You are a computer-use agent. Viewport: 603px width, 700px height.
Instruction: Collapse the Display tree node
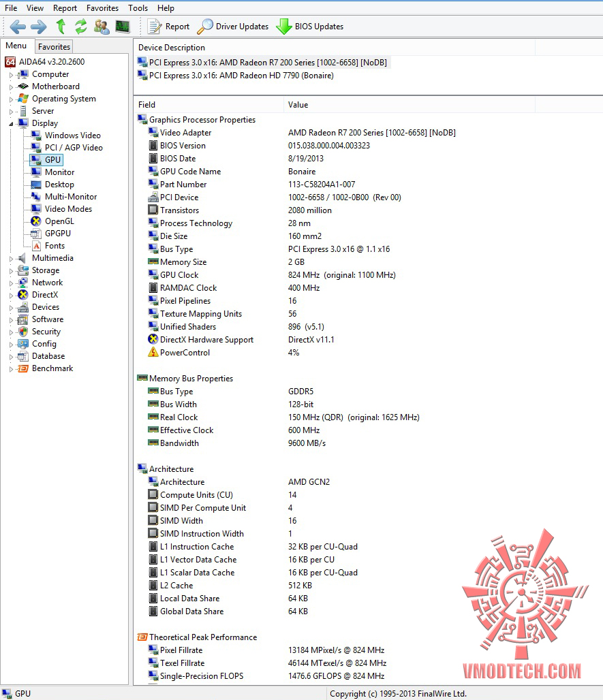point(11,124)
